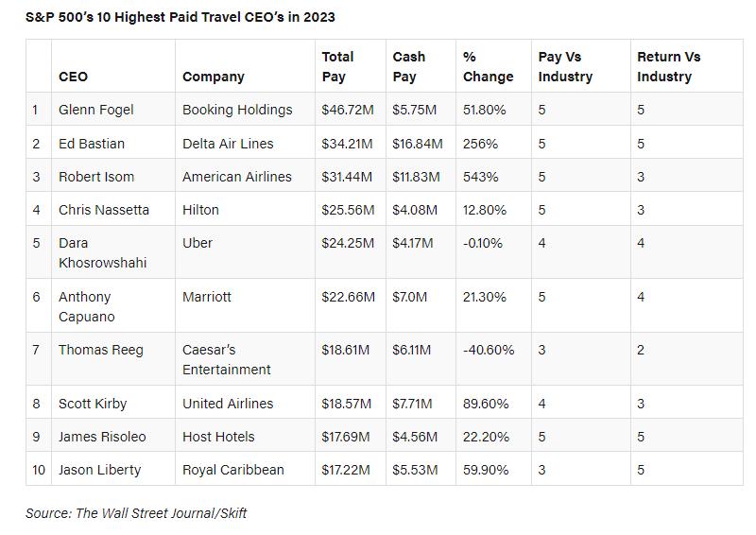The width and height of the screenshot is (756, 535).
Task: Click the Total Pay column header
Action: point(338,66)
